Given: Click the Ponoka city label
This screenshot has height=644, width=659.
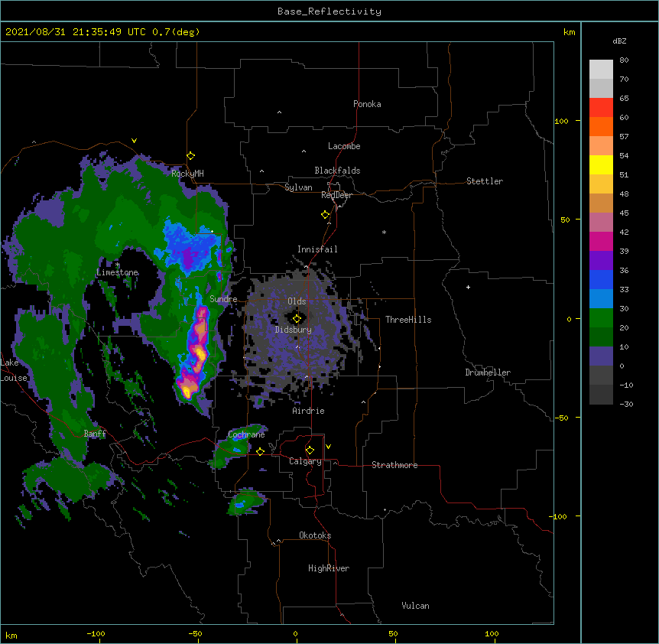Looking at the screenshot, I should coord(367,104).
